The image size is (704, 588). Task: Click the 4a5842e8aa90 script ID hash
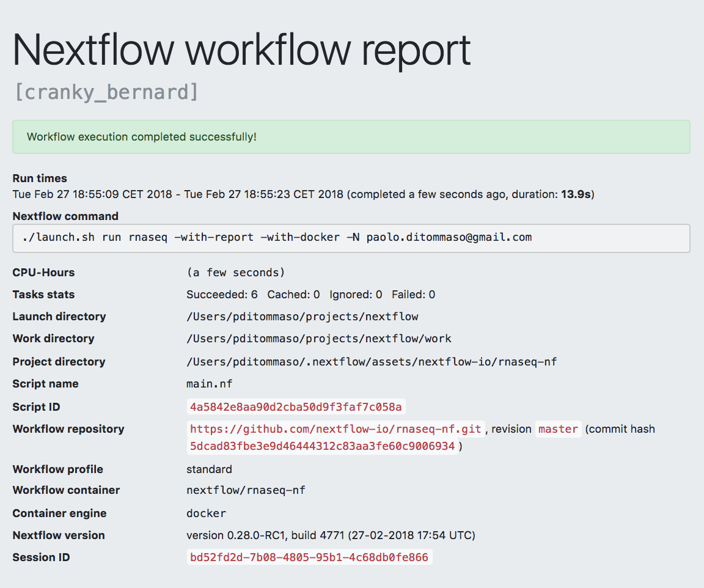pyautogui.click(x=296, y=407)
